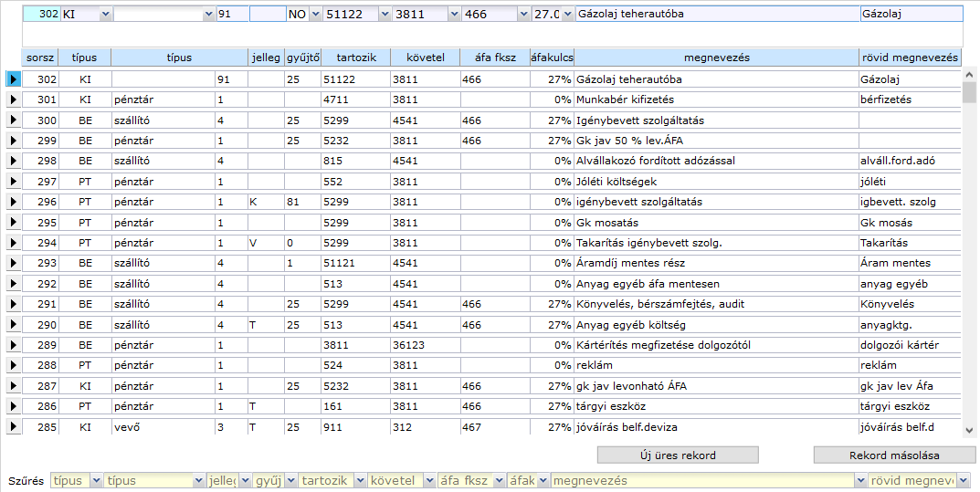Image resolution: width=980 pixels, height=492 pixels.
Task: Select record 285 with its row arrow
Action: (14, 426)
